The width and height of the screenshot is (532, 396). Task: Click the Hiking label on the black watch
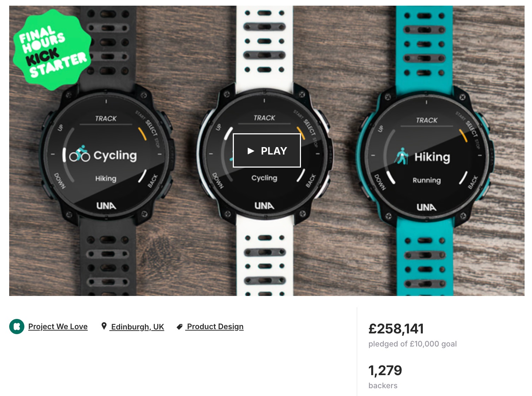coord(106,179)
